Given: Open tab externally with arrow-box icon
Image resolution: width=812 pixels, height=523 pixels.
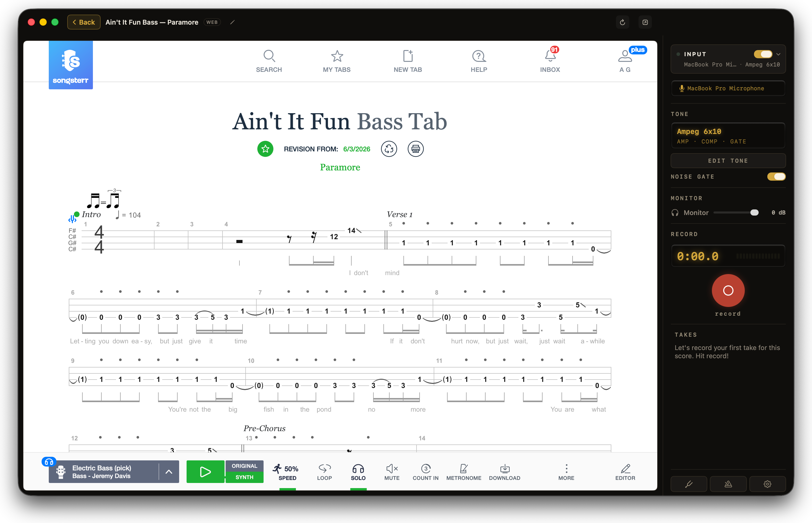Looking at the screenshot, I should point(645,22).
